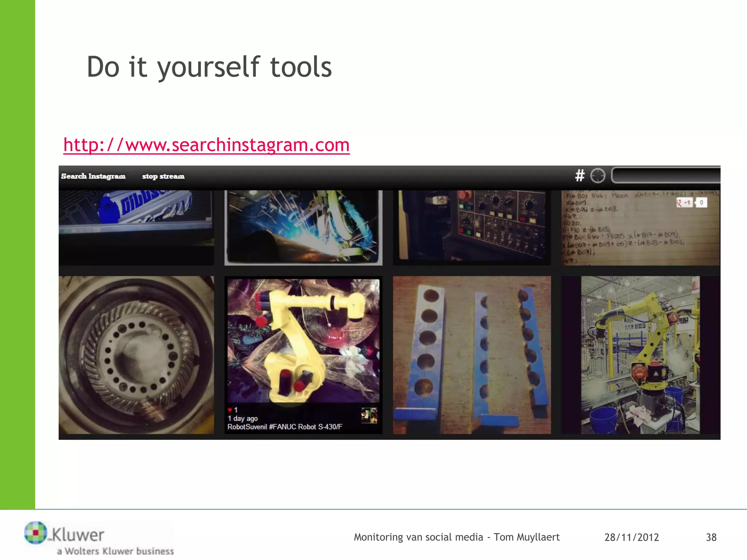This screenshot has height=560, width=747.
Task: Click the RobotSuvenil #FANUC Robot caption
Action: tap(285, 427)
